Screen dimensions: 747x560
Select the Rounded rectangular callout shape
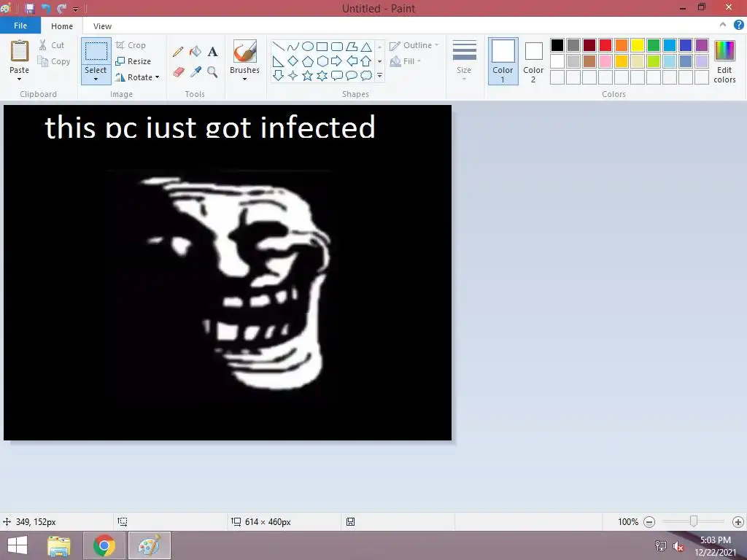point(337,75)
